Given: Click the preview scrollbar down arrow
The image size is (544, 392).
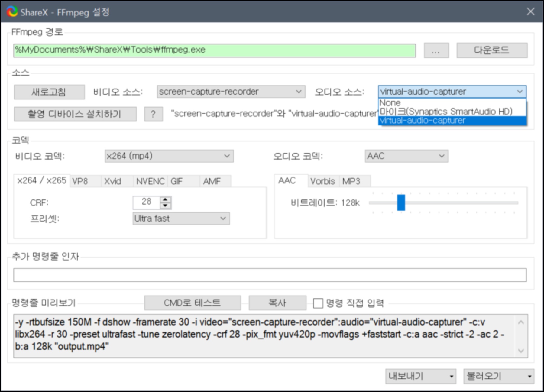Looking at the screenshot, I should coord(521,351).
